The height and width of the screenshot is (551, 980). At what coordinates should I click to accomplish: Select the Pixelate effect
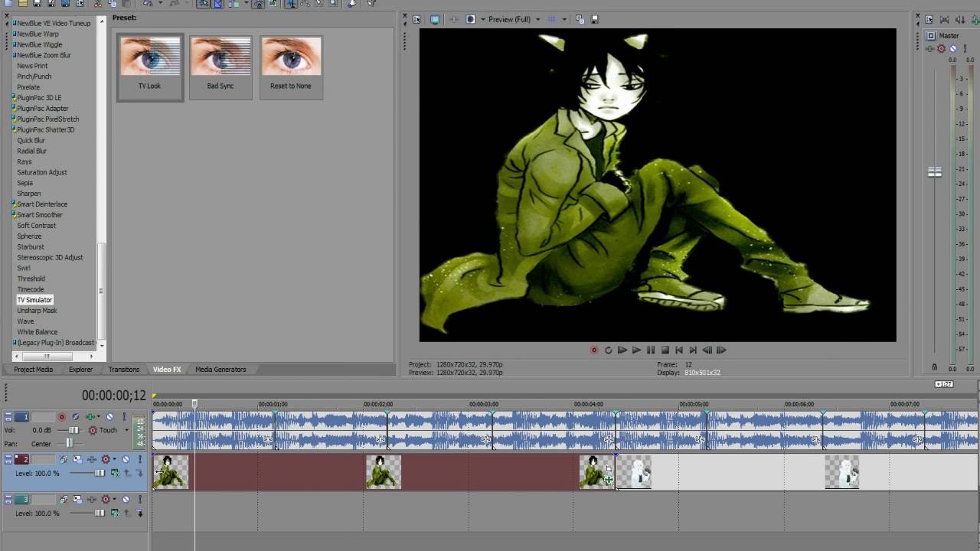(x=28, y=87)
